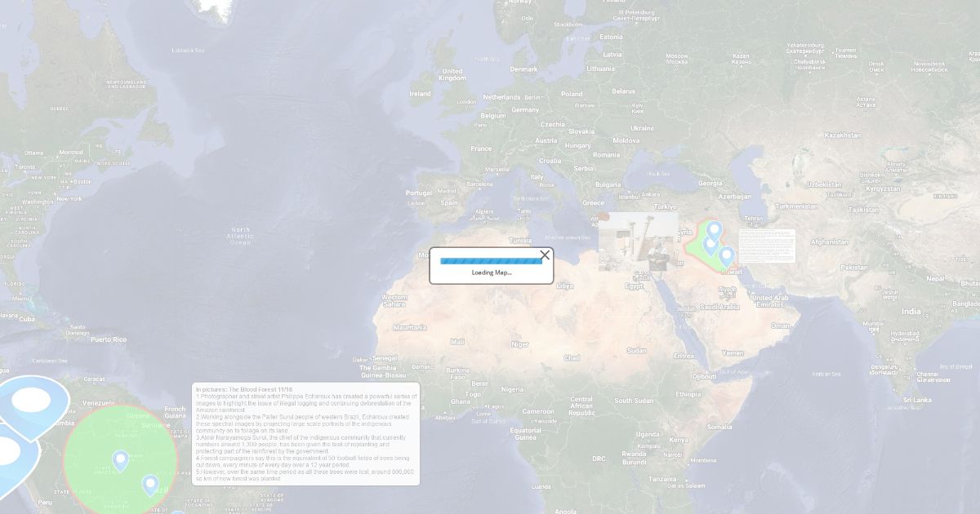Select the map pin near Kuwait
Screen dimensions: 980x514
click(726, 257)
